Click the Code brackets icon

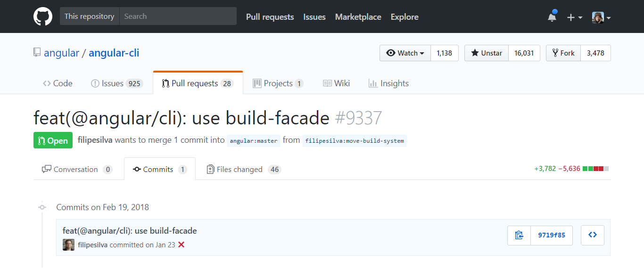(x=47, y=83)
